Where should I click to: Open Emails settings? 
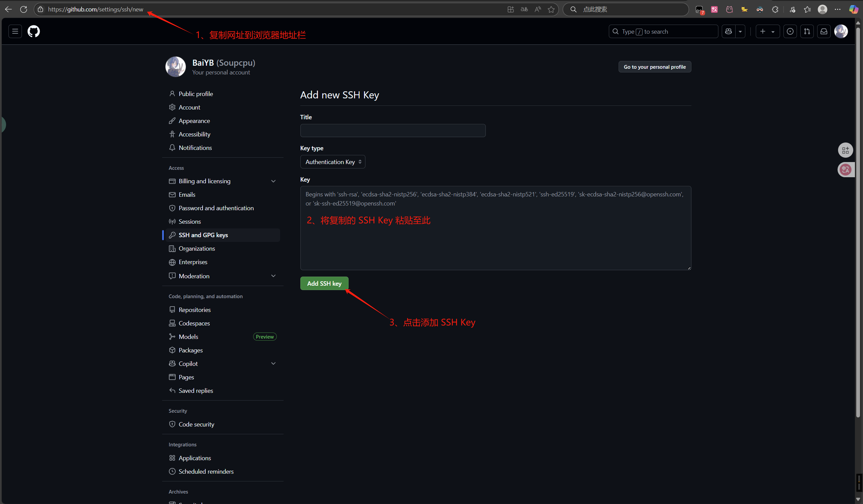222,195
